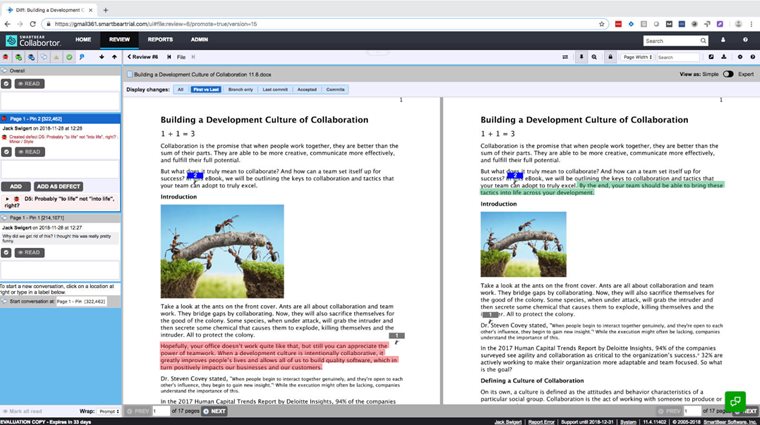
Task: Jump to next comment with down arrow
Action: click(x=101, y=57)
